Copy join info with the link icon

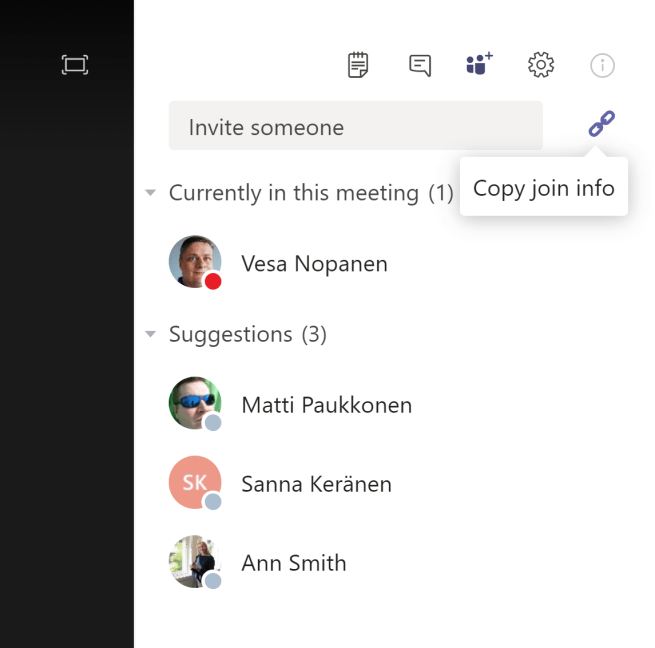[601, 124]
